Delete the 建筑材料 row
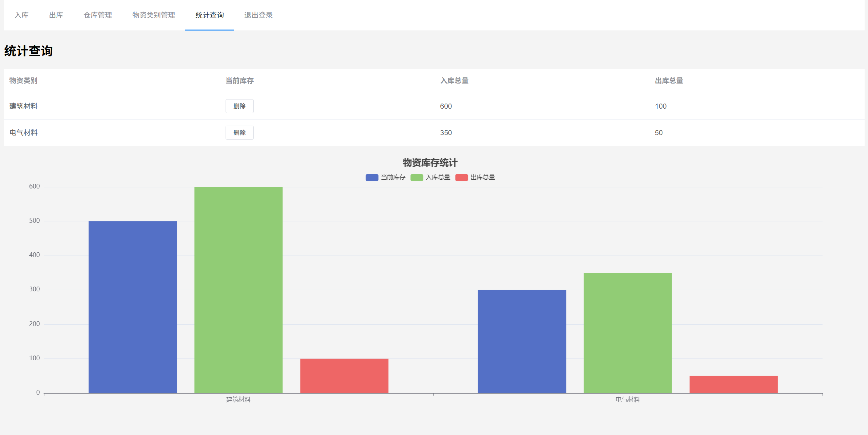This screenshot has height=435, width=868. [x=239, y=106]
